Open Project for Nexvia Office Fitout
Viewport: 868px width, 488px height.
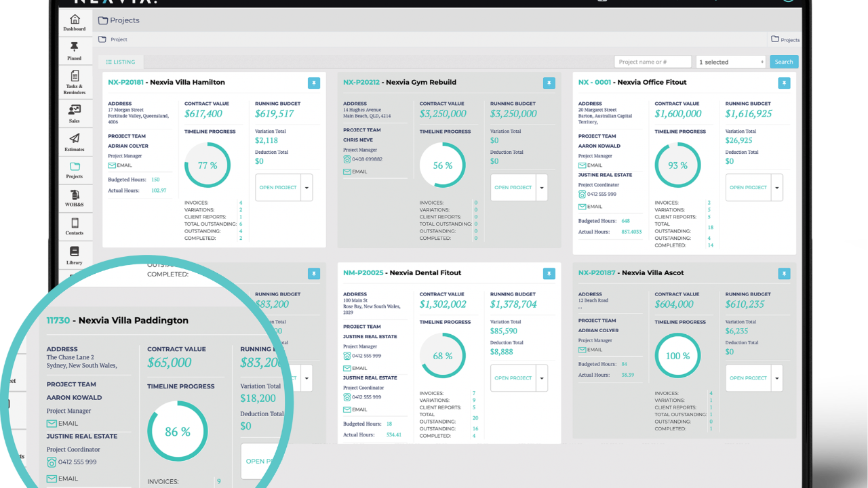[x=749, y=188]
